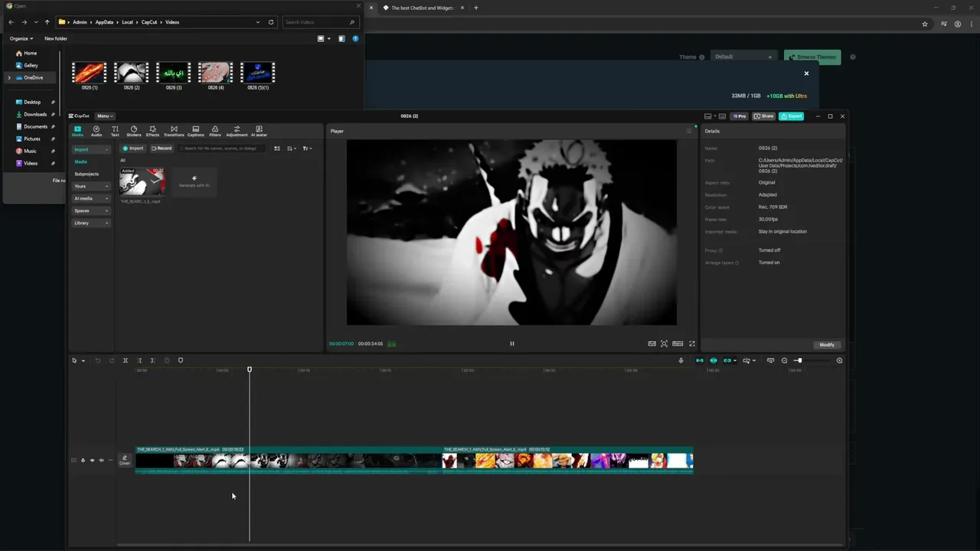Expand the Library section
Image resolution: width=980 pixels, height=551 pixels.
coord(91,223)
